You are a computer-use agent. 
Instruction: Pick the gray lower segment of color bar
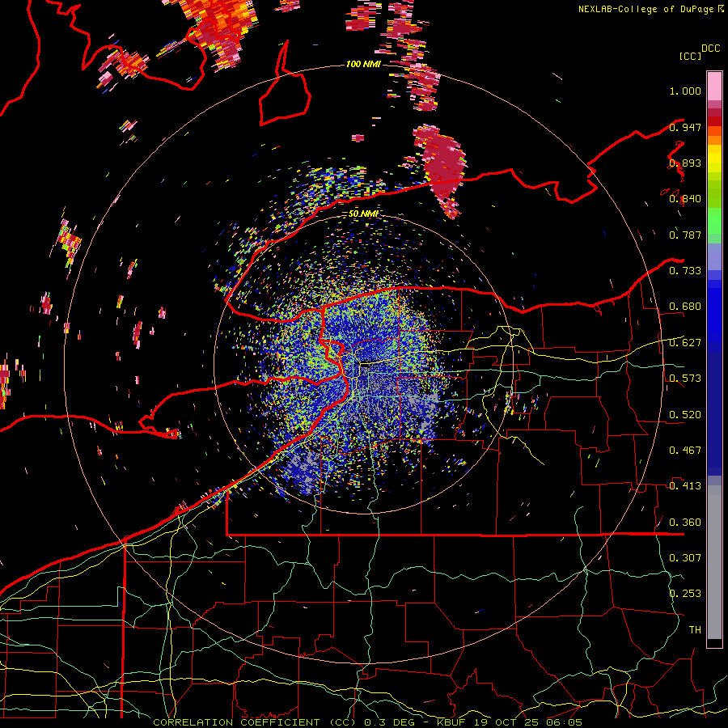(714, 562)
